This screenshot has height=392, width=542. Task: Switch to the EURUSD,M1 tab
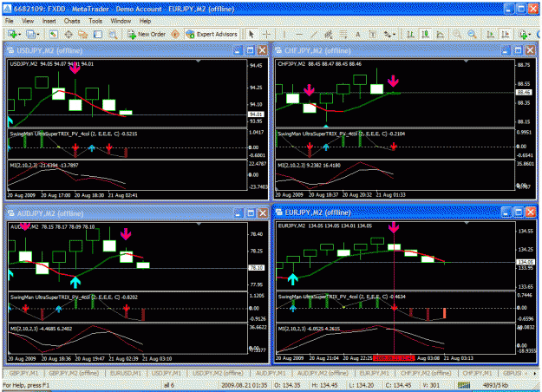pos(126,373)
